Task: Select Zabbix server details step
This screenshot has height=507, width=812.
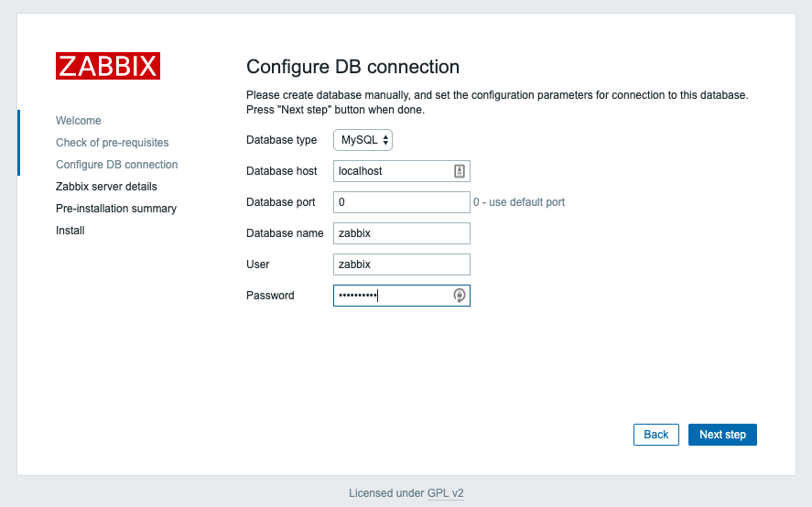Action: pyautogui.click(x=106, y=187)
